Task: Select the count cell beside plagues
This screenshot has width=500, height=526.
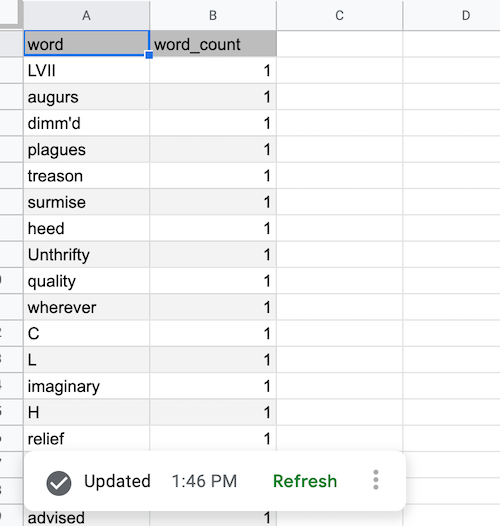Action: point(213,150)
